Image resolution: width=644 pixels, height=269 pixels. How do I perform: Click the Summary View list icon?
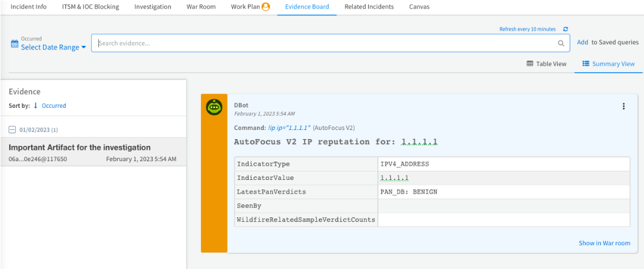coord(586,64)
